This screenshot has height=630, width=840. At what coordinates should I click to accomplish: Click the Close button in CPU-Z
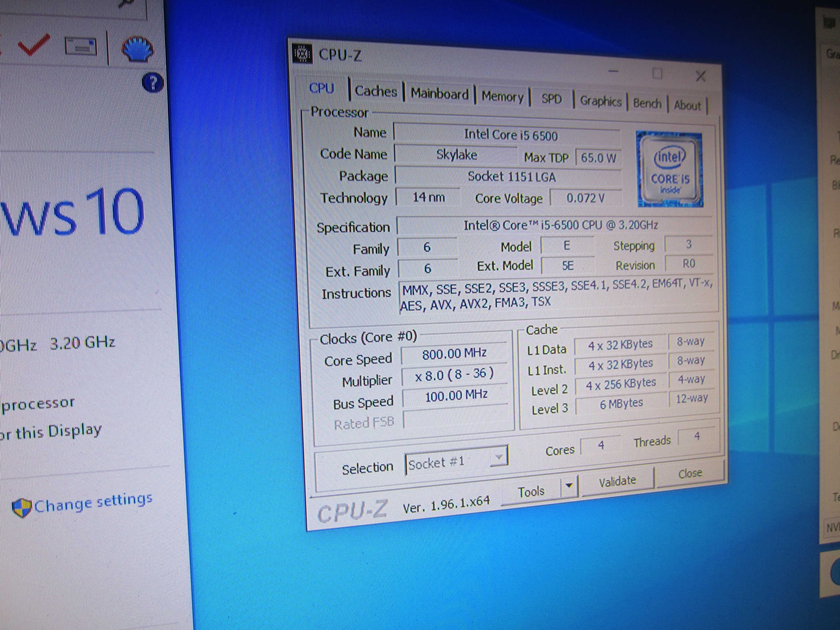(690, 474)
